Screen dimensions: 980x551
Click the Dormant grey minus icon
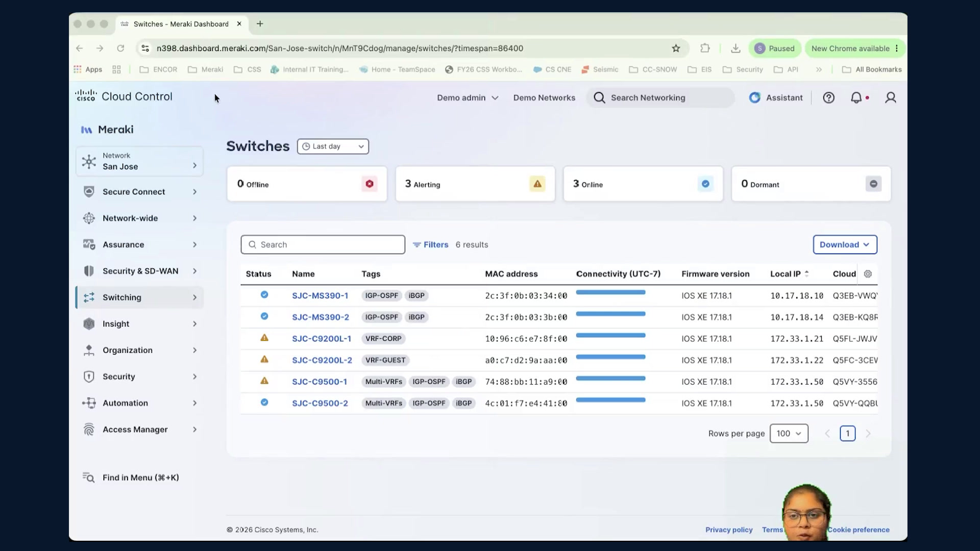[x=873, y=184]
